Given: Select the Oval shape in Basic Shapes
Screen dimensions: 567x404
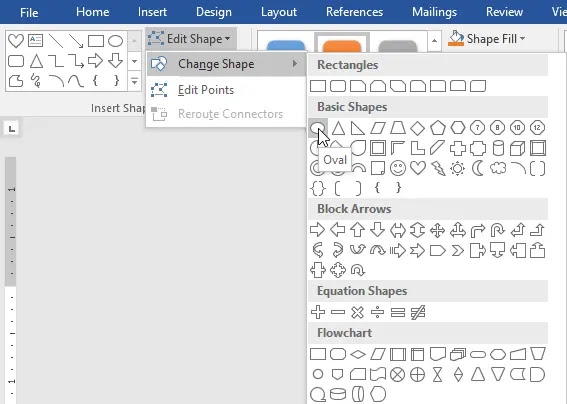Looking at the screenshot, I should tap(318, 127).
